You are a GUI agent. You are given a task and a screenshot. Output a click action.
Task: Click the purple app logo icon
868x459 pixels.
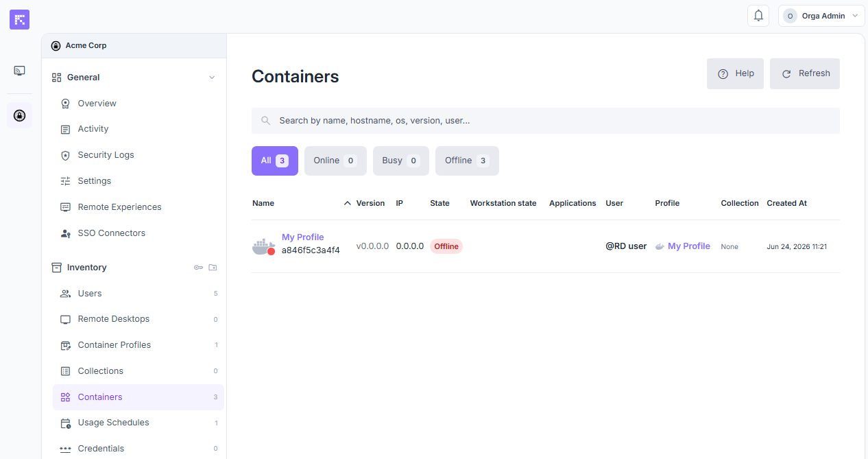(19, 19)
